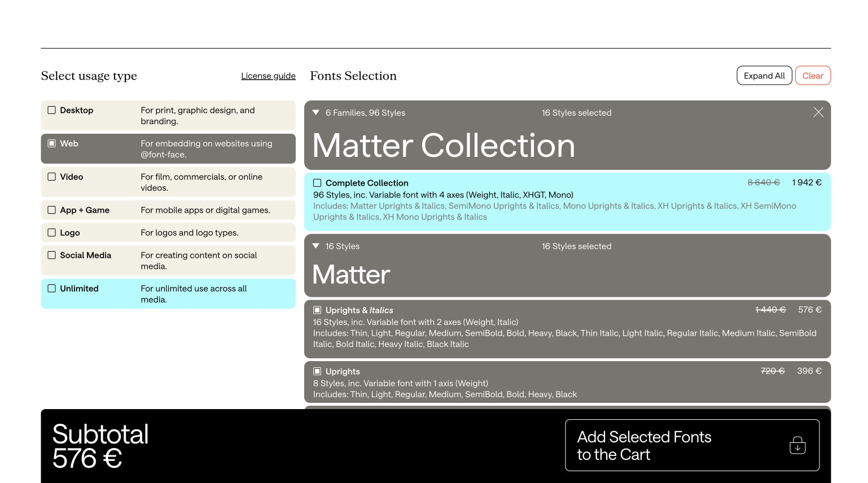The image size is (868, 483).
Task: Toggle the Uprights 8 Styles checkbox
Action: [x=317, y=371]
